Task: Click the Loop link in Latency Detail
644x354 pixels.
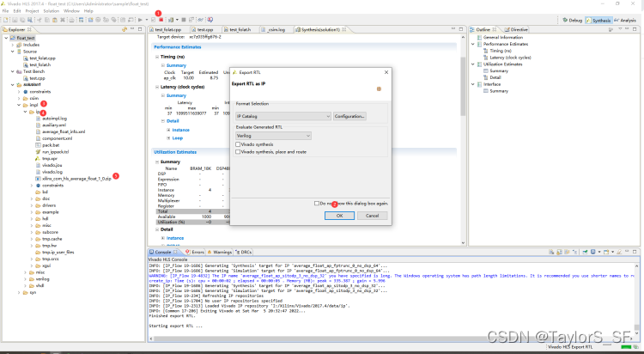Action: tap(178, 138)
